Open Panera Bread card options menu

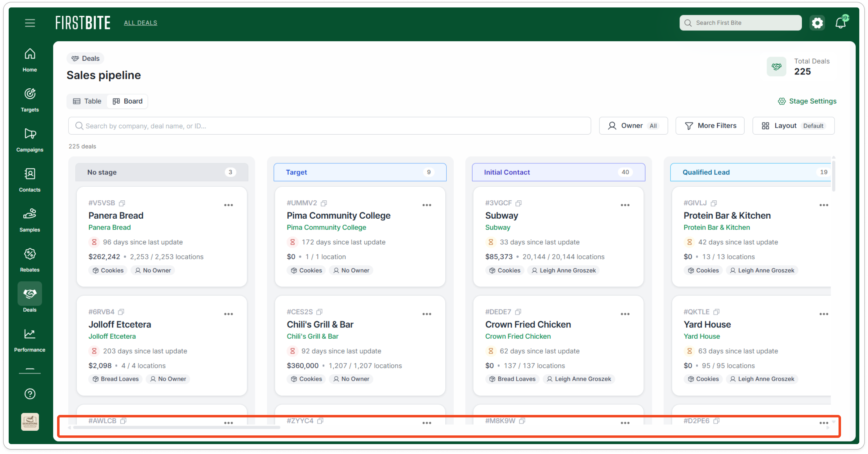[229, 205]
